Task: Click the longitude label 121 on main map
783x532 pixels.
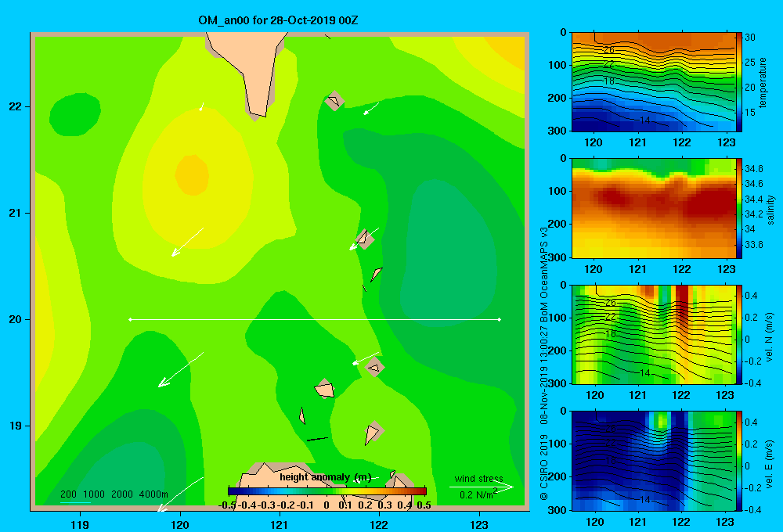Action: [280, 524]
